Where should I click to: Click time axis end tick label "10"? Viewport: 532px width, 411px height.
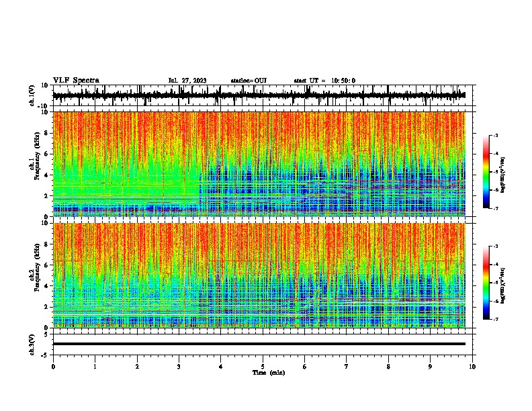tap(472, 367)
